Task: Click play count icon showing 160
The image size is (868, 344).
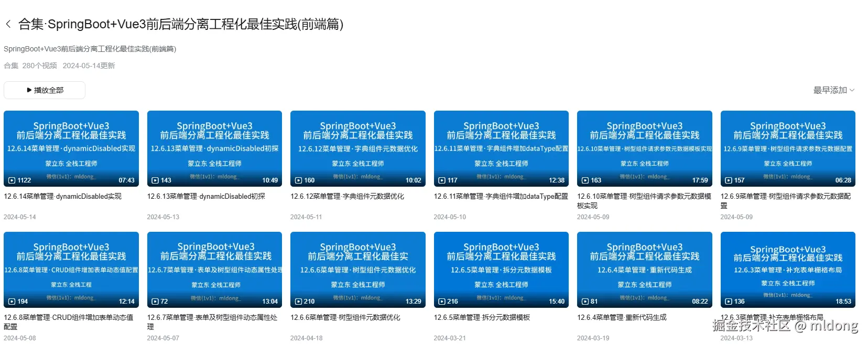Action: pyautogui.click(x=298, y=180)
